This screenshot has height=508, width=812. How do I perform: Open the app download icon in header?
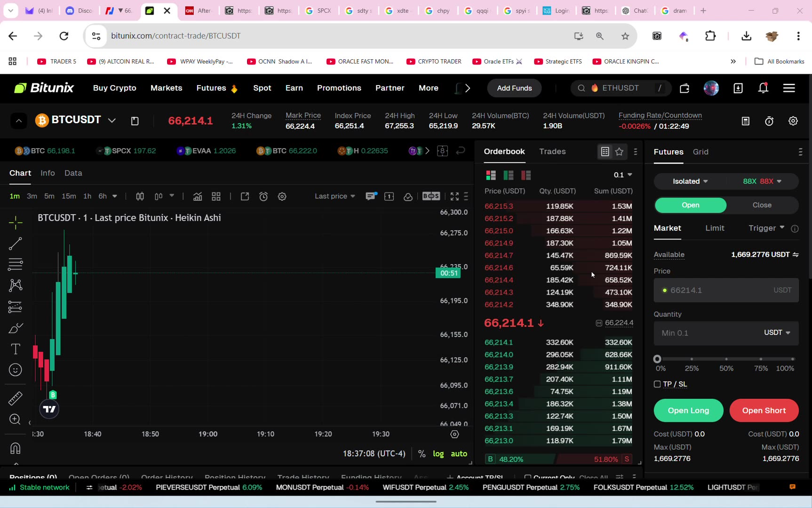(738, 88)
